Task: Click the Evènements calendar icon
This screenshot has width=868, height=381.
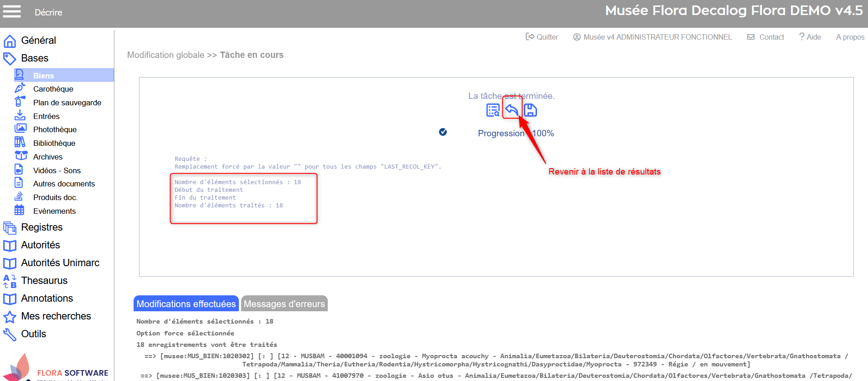Action: [19, 210]
